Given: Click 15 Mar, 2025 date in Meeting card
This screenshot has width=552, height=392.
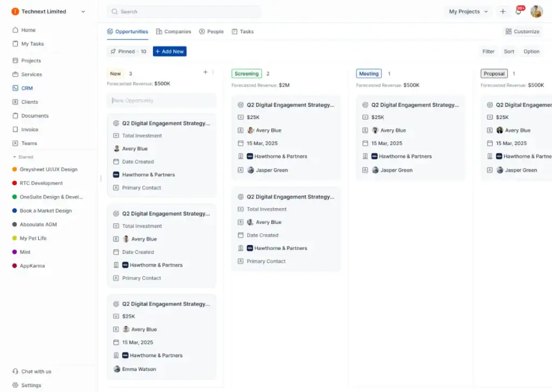Looking at the screenshot, I should pyautogui.click(x=387, y=143).
